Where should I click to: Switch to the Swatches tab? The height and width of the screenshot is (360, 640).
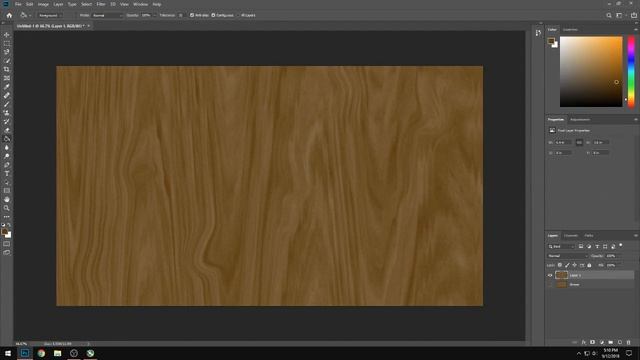point(570,29)
